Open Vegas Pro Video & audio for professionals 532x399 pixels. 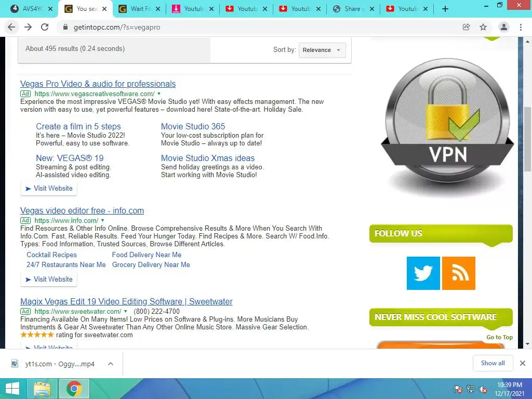tap(98, 84)
